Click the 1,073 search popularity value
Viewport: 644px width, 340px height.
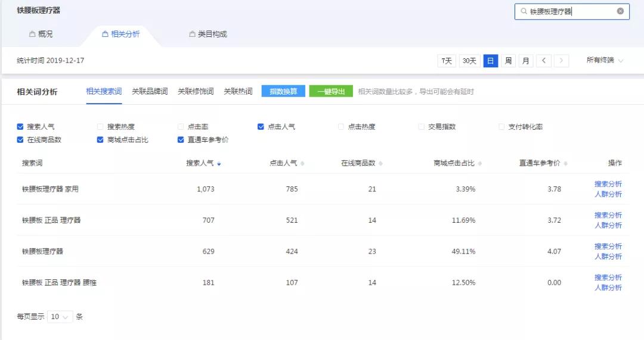(205, 189)
